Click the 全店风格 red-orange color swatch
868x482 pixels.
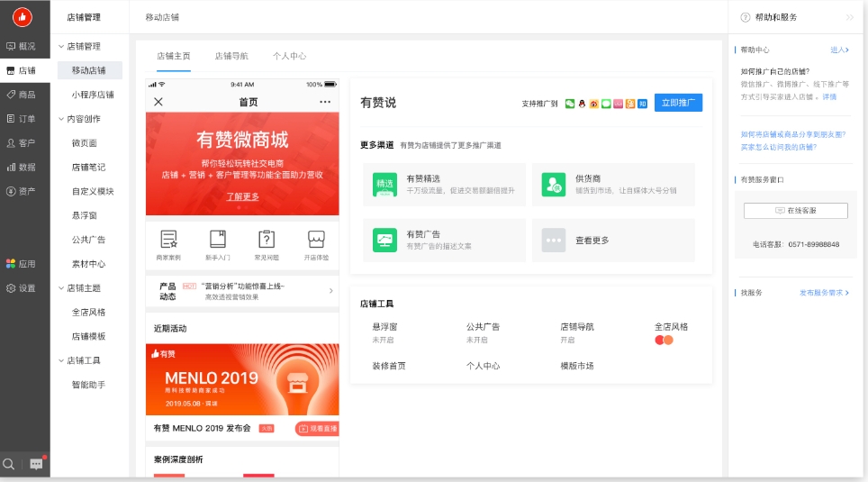664,341
